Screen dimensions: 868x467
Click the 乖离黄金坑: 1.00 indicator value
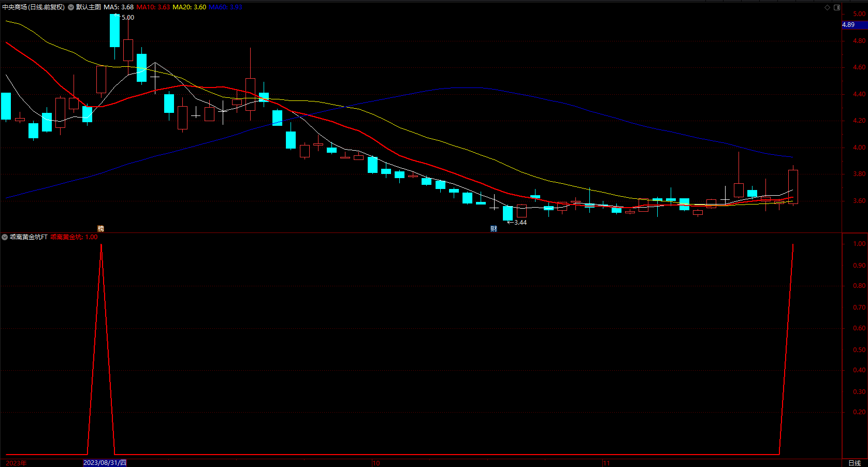click(74, 237)
